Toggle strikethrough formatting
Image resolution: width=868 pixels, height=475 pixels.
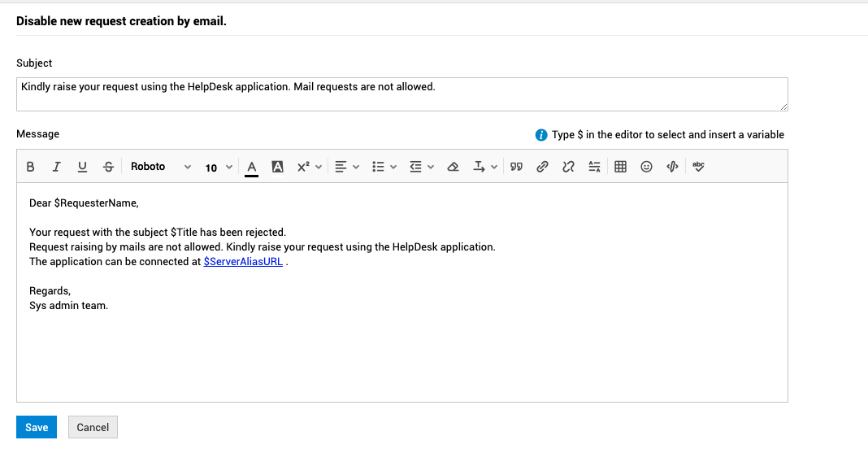click(108, 167)
